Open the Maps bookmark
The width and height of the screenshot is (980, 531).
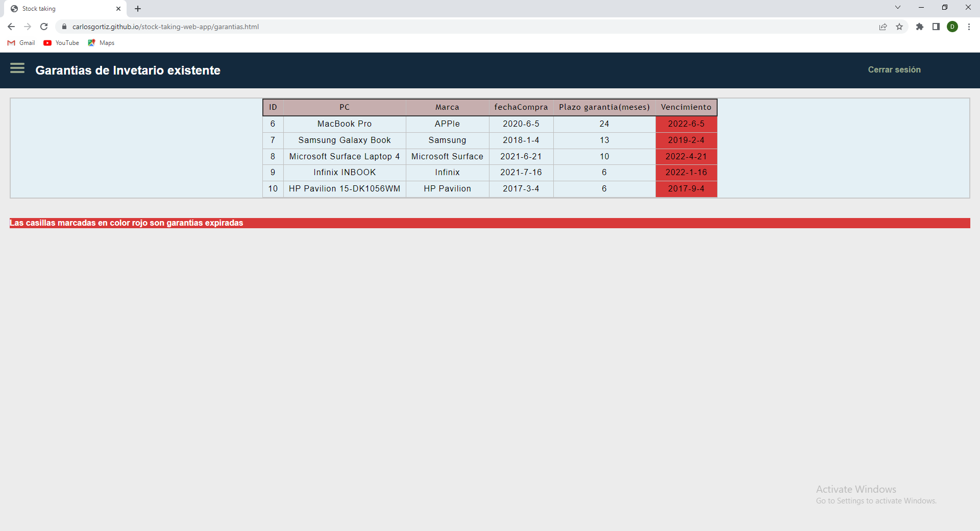point(101,43)
